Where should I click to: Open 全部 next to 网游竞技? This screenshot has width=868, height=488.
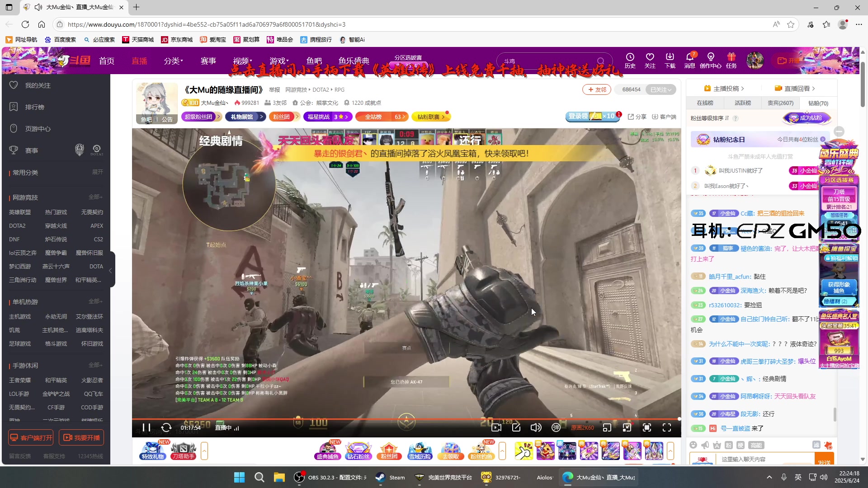pos(95,197)
